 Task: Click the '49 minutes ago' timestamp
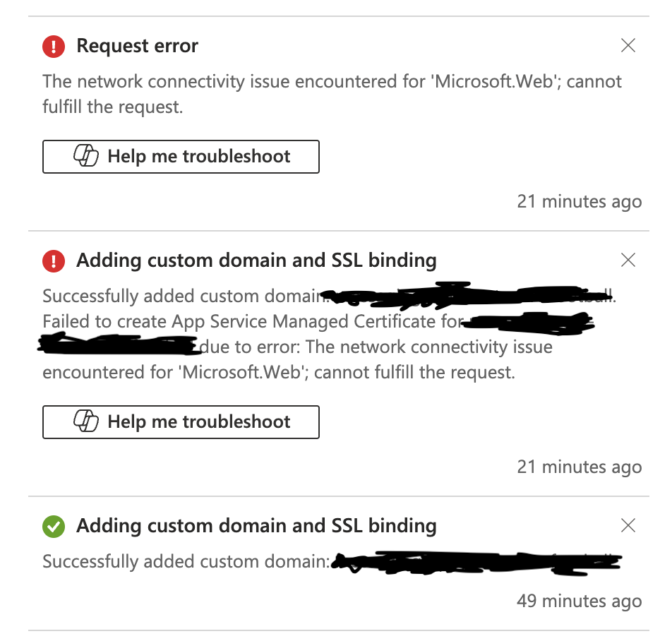tap(580, 601)
